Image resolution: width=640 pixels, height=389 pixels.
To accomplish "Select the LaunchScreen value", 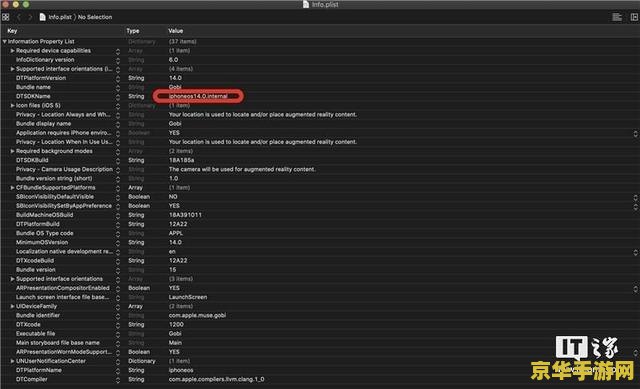I will 188,297.
